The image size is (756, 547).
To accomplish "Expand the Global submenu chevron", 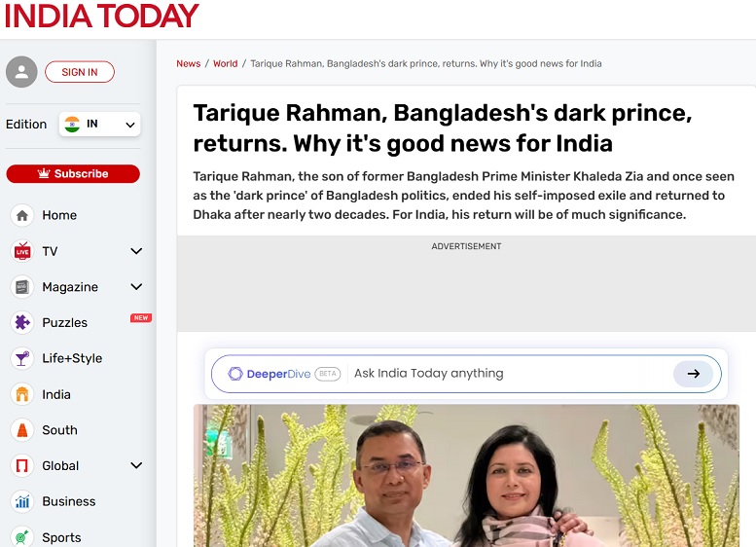I will (136, 465).
